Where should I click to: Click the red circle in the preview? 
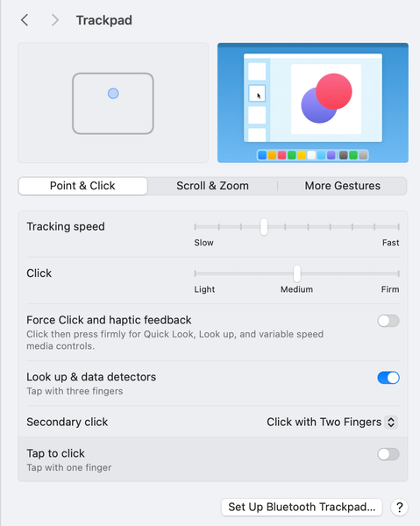pyautogui.click(x=334, y=91)
